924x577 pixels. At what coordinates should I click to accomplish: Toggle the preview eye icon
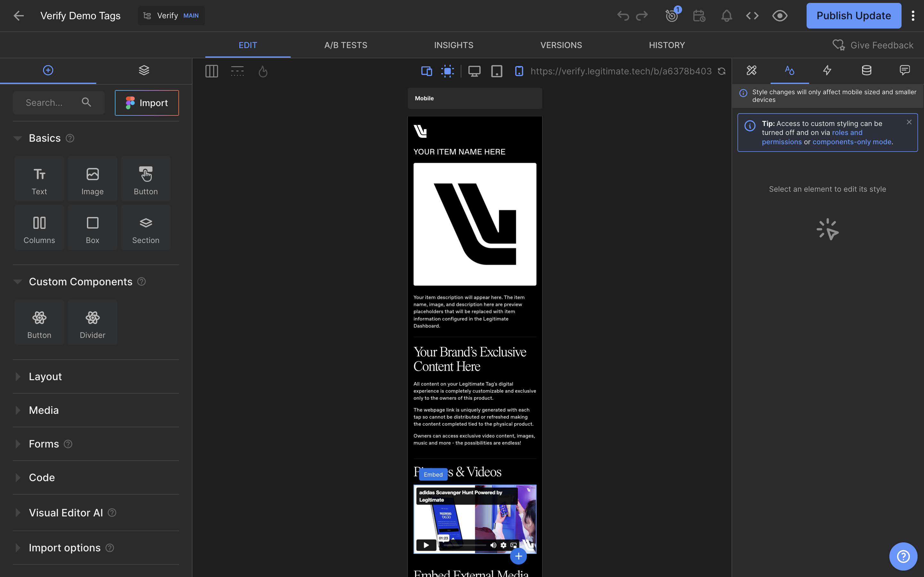pos(779,16)
